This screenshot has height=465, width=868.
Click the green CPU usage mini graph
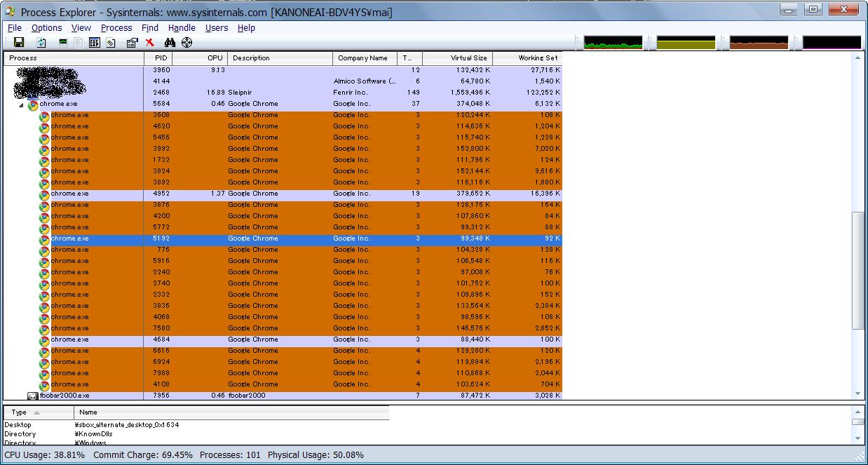pos(613,43)
